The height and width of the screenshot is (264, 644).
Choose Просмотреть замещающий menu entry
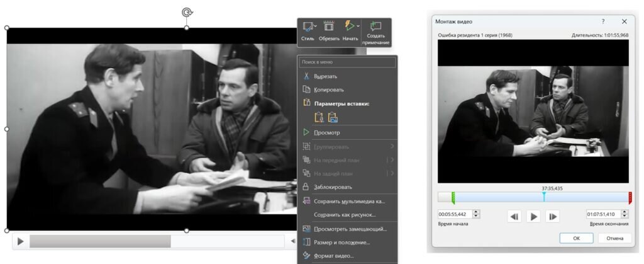[x=347, y=229]
